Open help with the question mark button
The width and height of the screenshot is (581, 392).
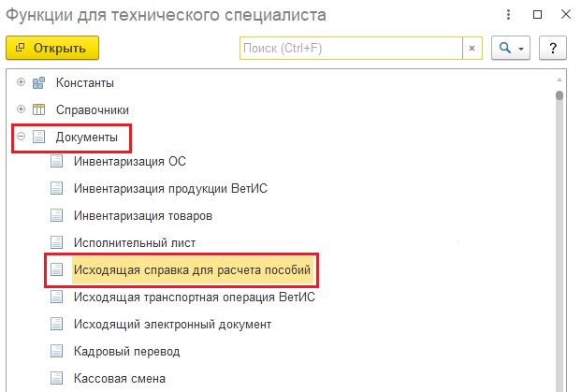pos(554,48)
